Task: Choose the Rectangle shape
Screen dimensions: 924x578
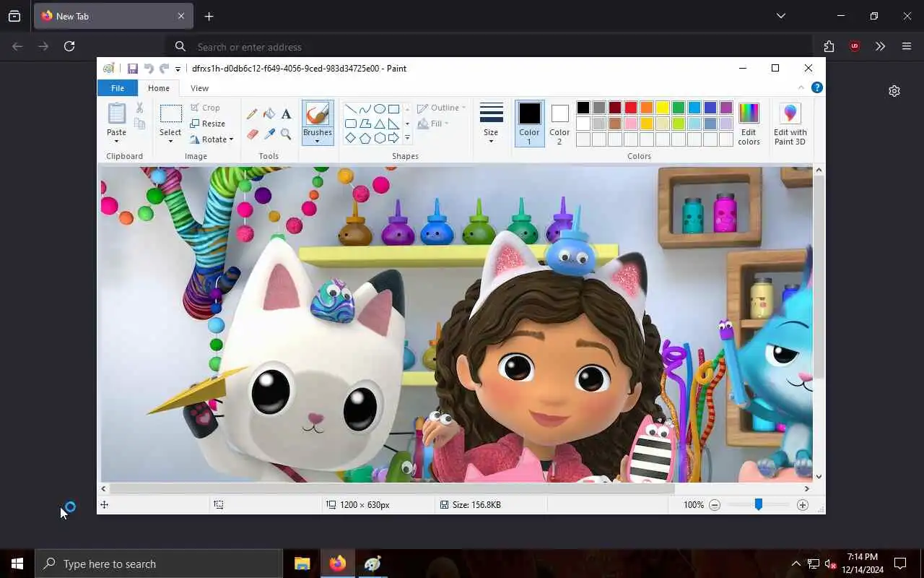Action: [393, 109]
